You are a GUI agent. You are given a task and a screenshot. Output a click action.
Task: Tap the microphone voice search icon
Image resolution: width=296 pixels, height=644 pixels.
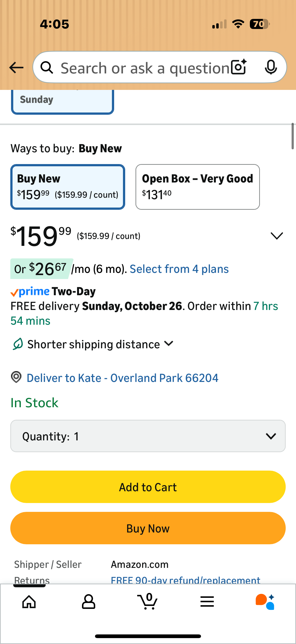tap(270, 67)
